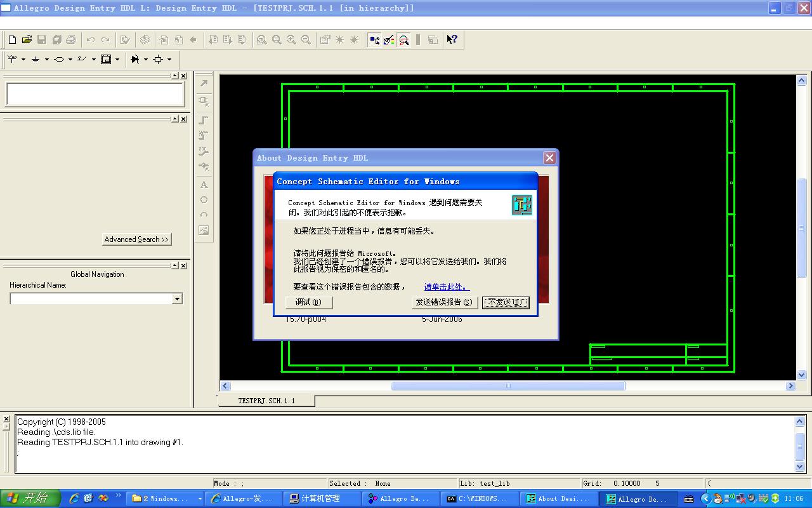The image size is (812, 508).
Task: Click the Attributes properties toolbar icon
Action: 325,39
